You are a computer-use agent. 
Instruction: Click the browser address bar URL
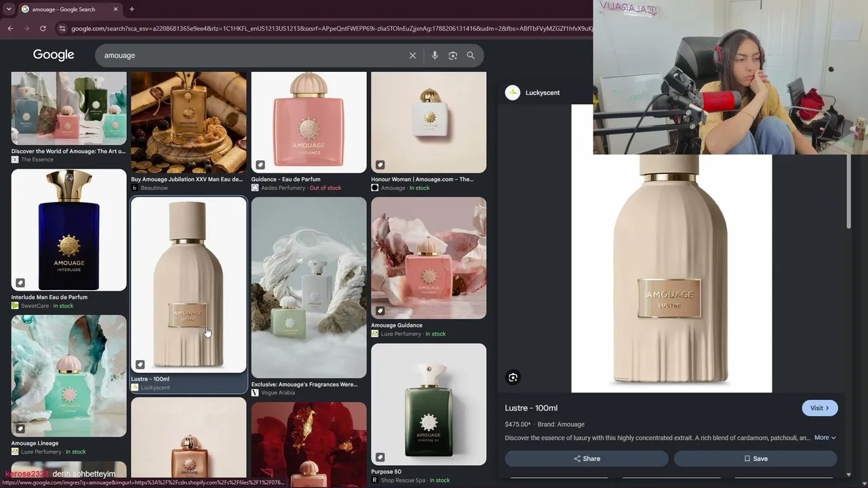[332, 28]
